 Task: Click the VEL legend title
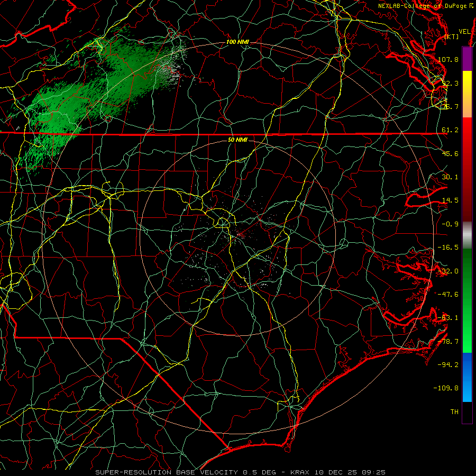click(x=465, y=31)
